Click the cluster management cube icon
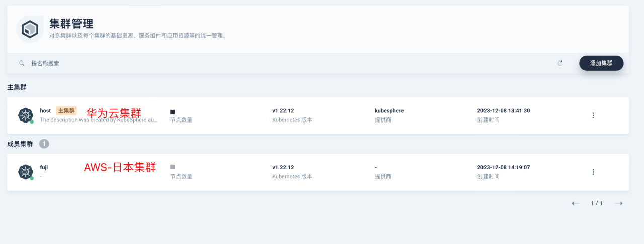 coord(30,29)
